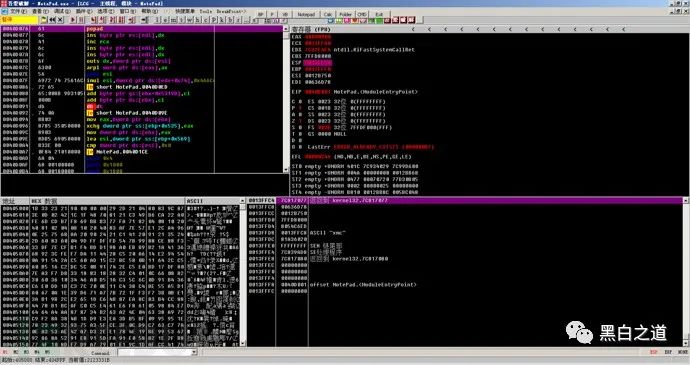Click inside the Command input box
The height and width of the screenshot is (365, 690).
point(154,352)
